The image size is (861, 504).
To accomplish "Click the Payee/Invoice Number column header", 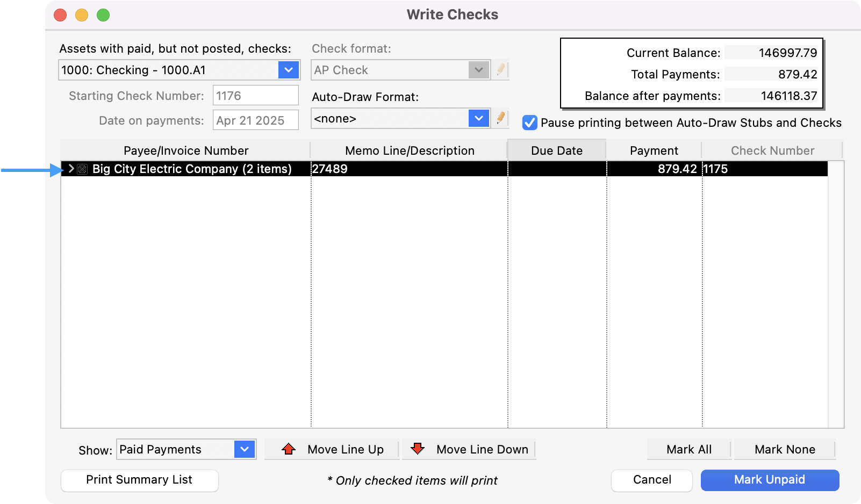I will [x=186, y=150].
